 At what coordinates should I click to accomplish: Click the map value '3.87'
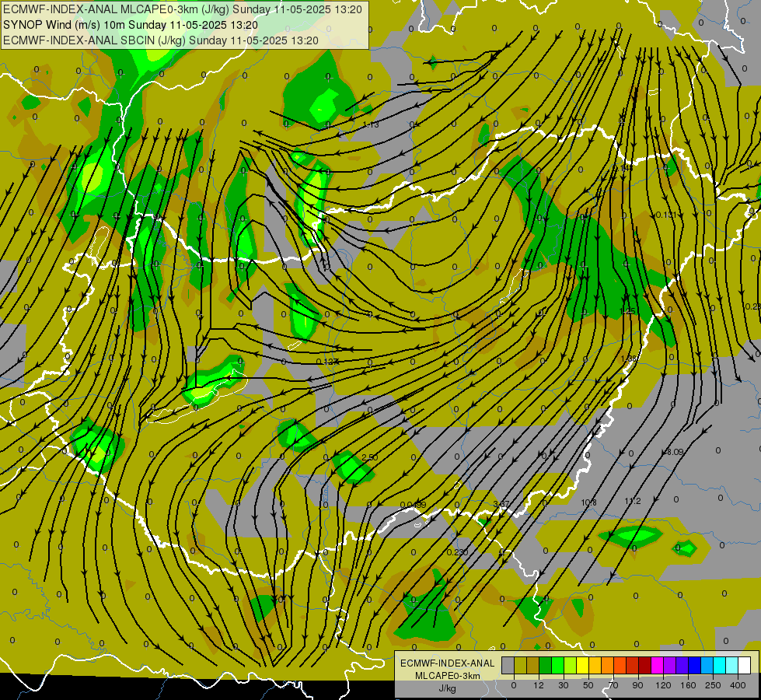tap(501, 504)
